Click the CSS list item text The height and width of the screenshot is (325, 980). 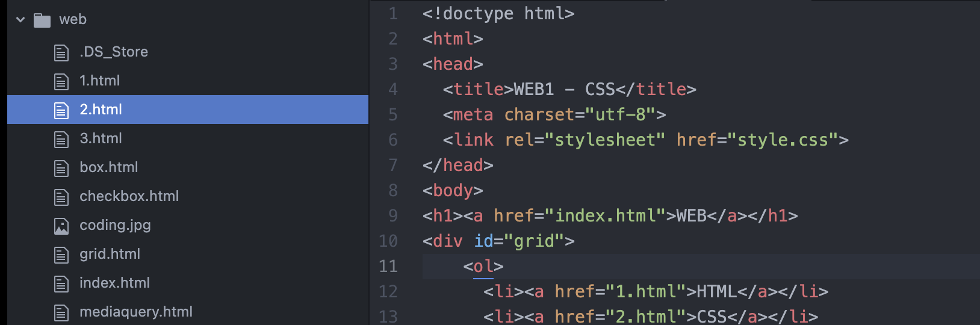point(712,317)
